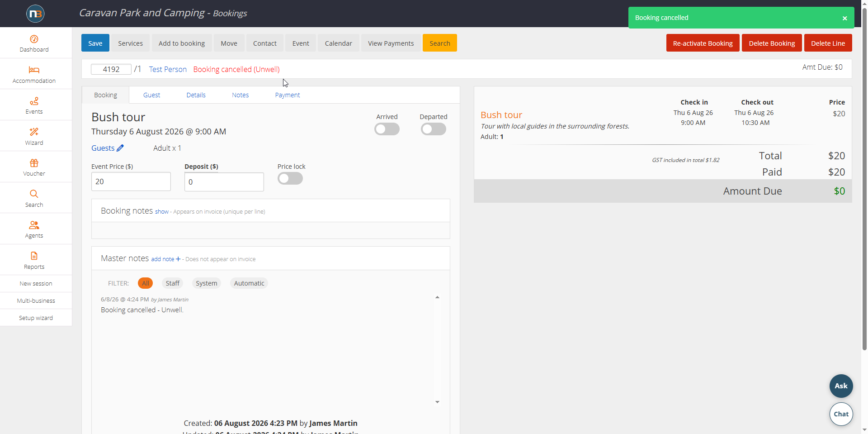Filter notes by Staff
Image resolution: width=868 pixels, height=434 pixels.
click(x=172, y=283)
